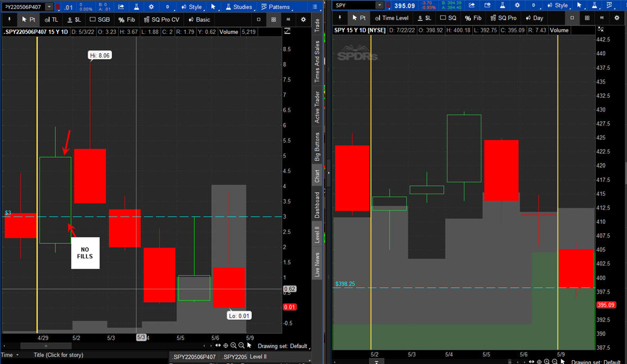Open the Style menu in left chart
This screenshot has height=364, width=627.
coord(192,7)
